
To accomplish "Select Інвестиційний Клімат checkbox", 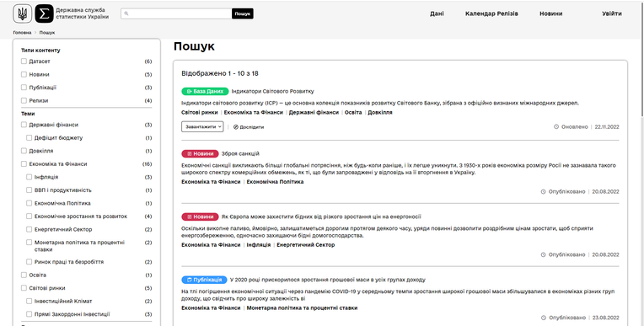I will coord(30,301).
